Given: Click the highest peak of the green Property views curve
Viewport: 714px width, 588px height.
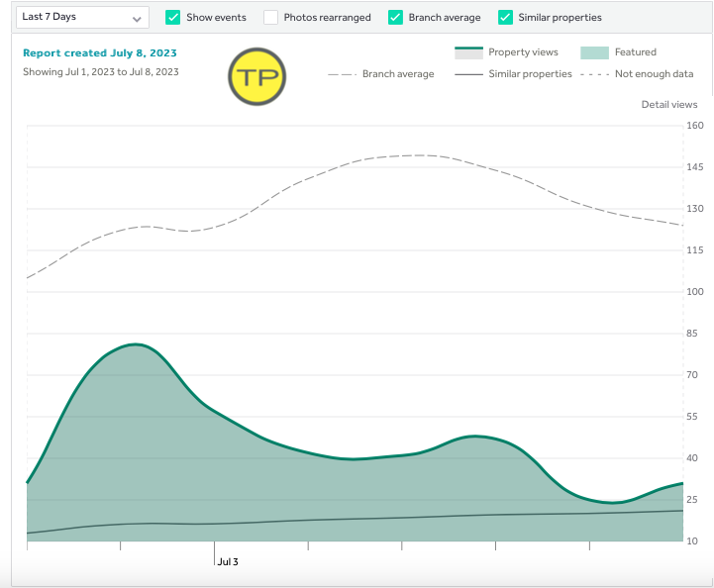Looking at the screenshot, I should (x=135, y=344).
